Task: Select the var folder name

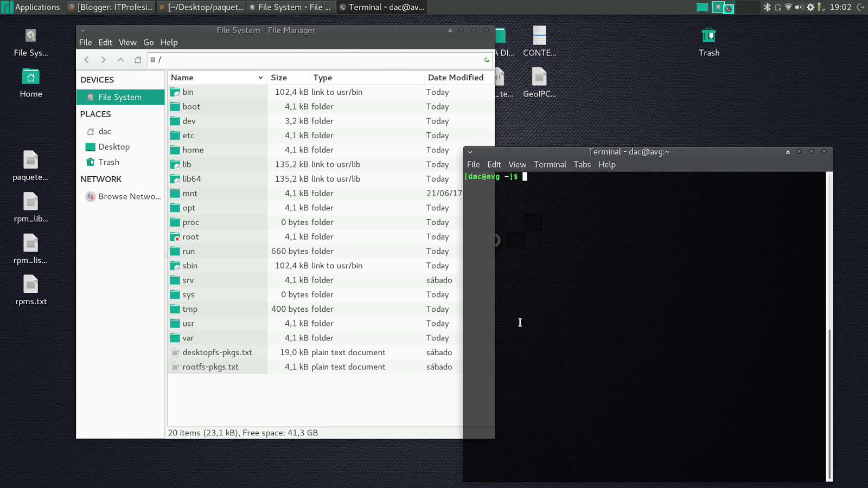Action: pos(188,338)
